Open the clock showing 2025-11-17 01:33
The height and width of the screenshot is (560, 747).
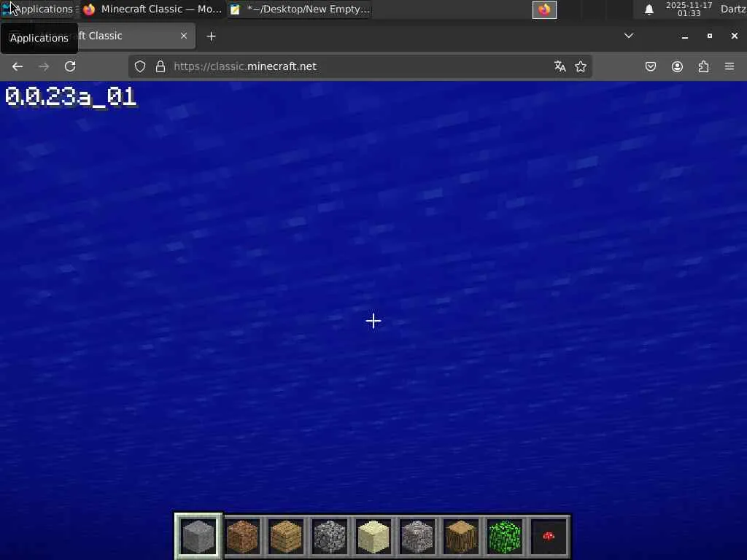tap(689, 9)
